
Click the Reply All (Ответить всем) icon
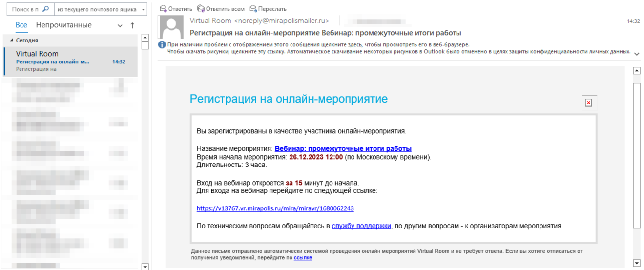click(201, 9)
